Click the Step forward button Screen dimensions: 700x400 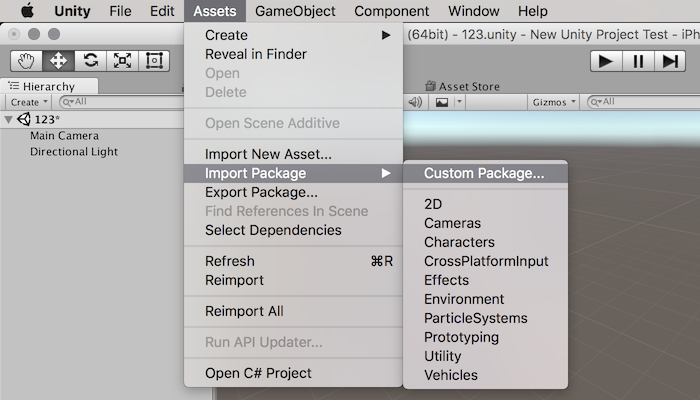click(x=670, y=61)
